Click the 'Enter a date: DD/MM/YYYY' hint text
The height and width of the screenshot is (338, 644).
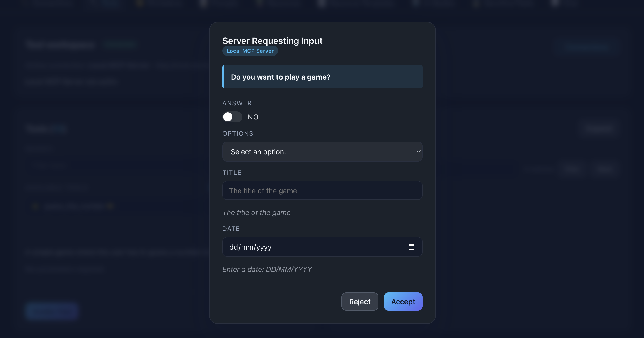pos(267,269)
